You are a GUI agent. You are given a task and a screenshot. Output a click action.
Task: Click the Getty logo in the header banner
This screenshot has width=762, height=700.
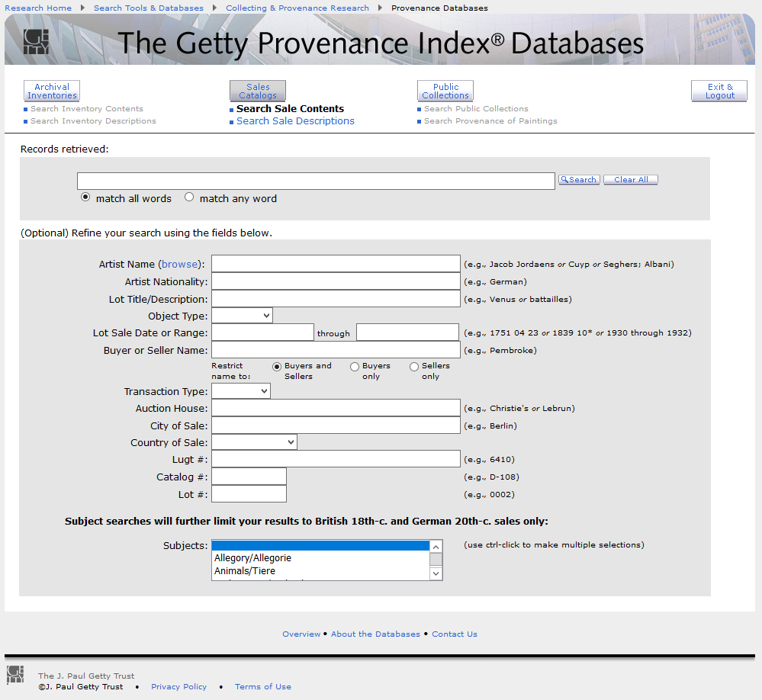tap(37, 42)
